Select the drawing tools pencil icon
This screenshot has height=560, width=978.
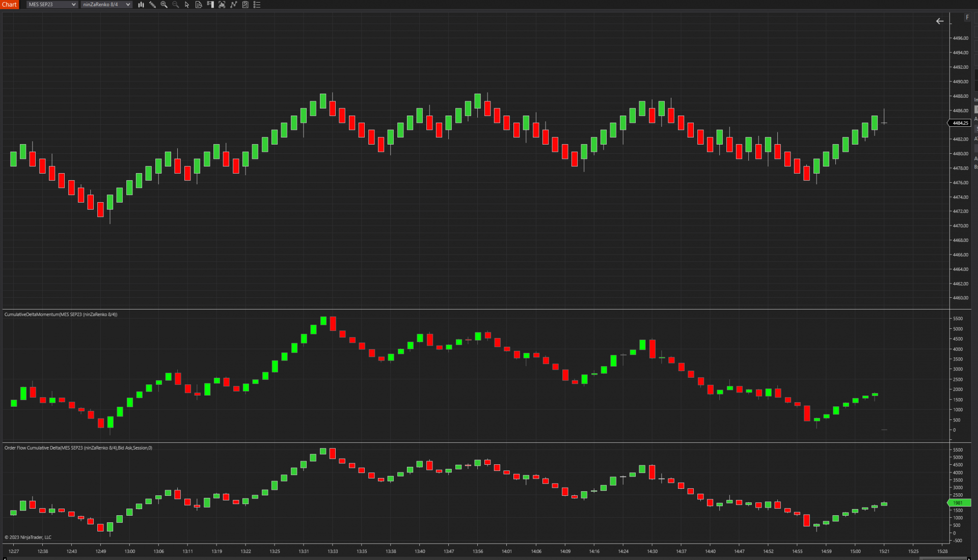pyautogui.click(x=152, y=5)
